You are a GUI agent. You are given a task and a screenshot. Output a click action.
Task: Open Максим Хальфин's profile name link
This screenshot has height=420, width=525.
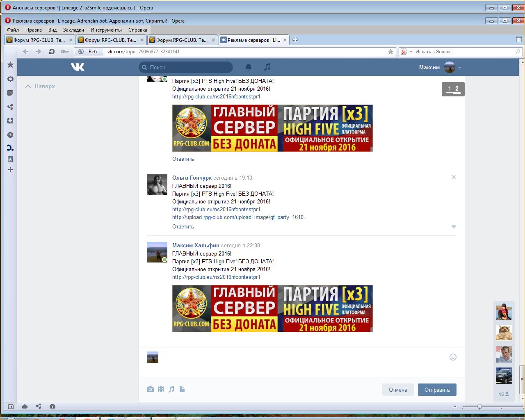(196, 245)
